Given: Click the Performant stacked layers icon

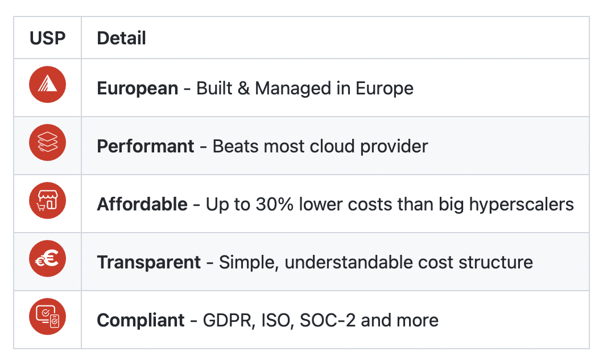Looking at the screenshot, I should click(47, 143).
